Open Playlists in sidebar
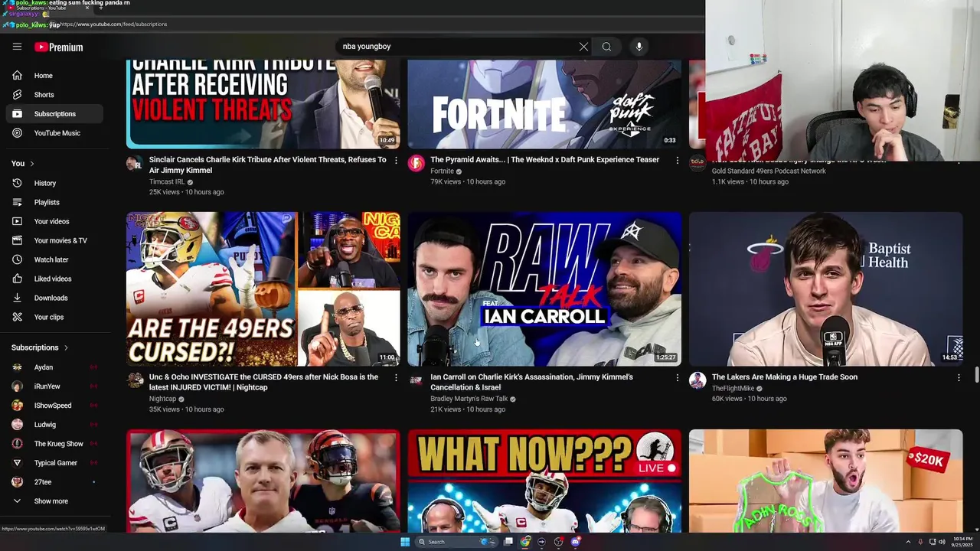The height and width of the screenshot is (551, 980). coord(54,202)
